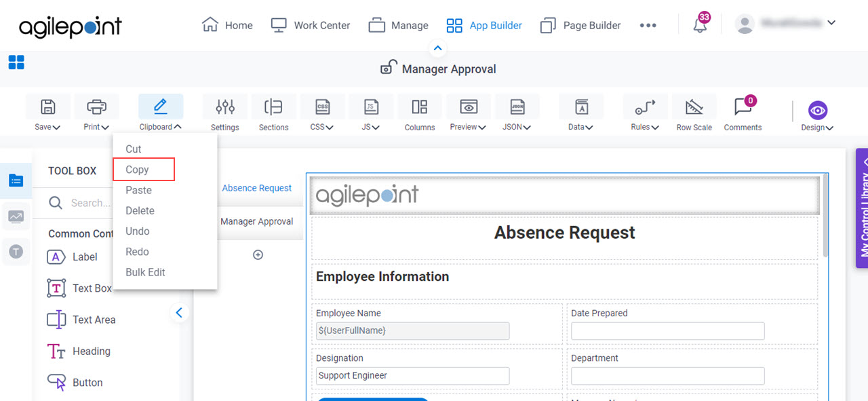Open form Settings sliders icon
Viewport: 868px width, 401px height.
tap(225, 107)
